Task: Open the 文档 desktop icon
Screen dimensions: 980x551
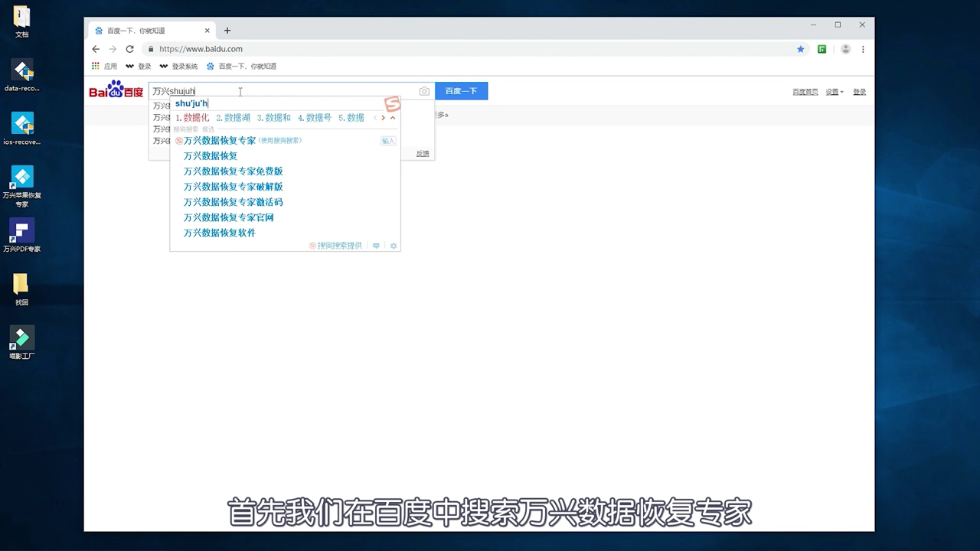Action: click(21, 22)
